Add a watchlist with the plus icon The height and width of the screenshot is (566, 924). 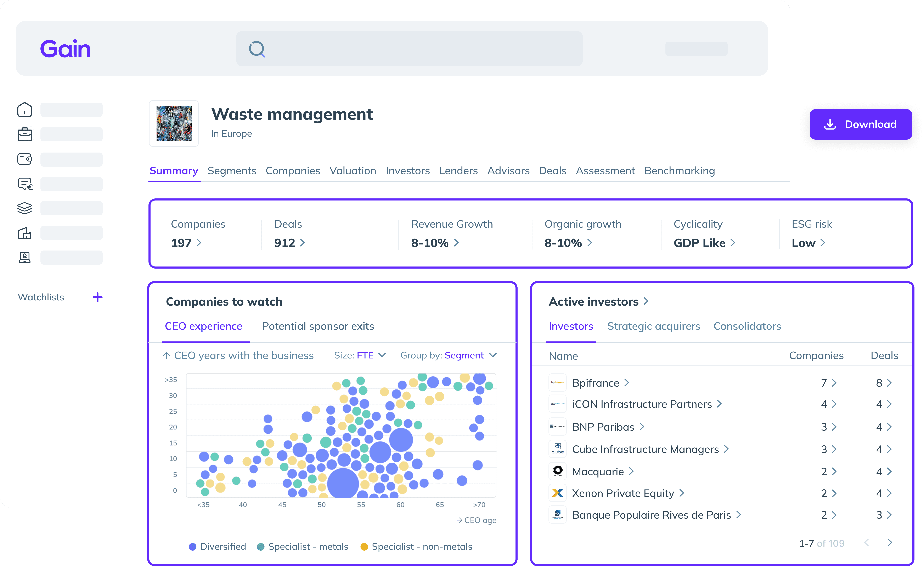[x=97, y=297]
